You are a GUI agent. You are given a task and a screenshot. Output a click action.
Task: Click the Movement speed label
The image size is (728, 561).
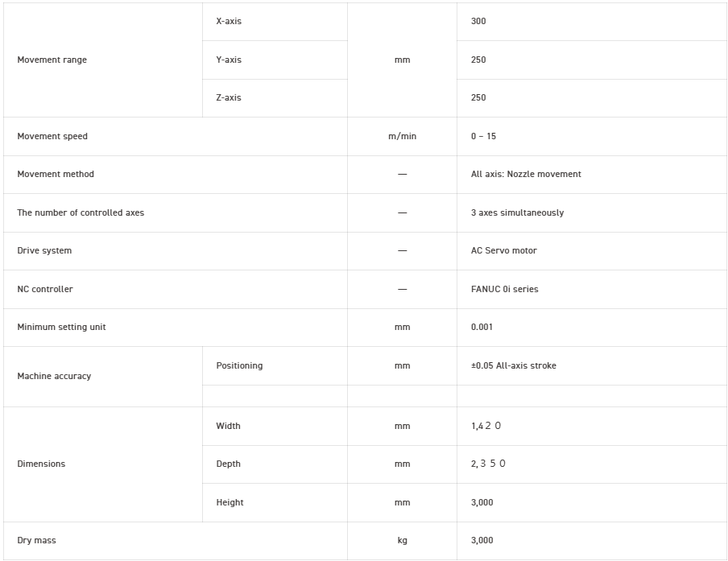[52, 136]
